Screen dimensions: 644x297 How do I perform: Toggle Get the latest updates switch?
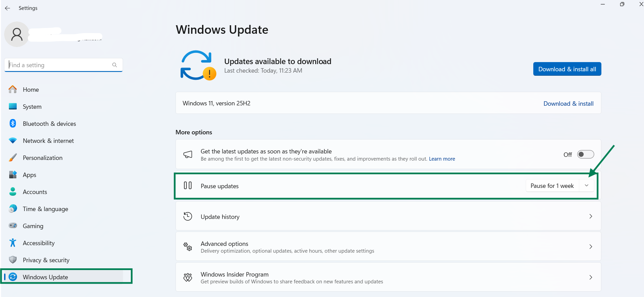point(585,154)
